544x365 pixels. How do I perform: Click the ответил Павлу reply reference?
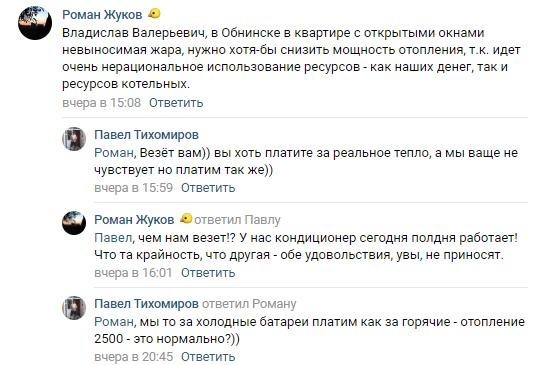point(237,220)
